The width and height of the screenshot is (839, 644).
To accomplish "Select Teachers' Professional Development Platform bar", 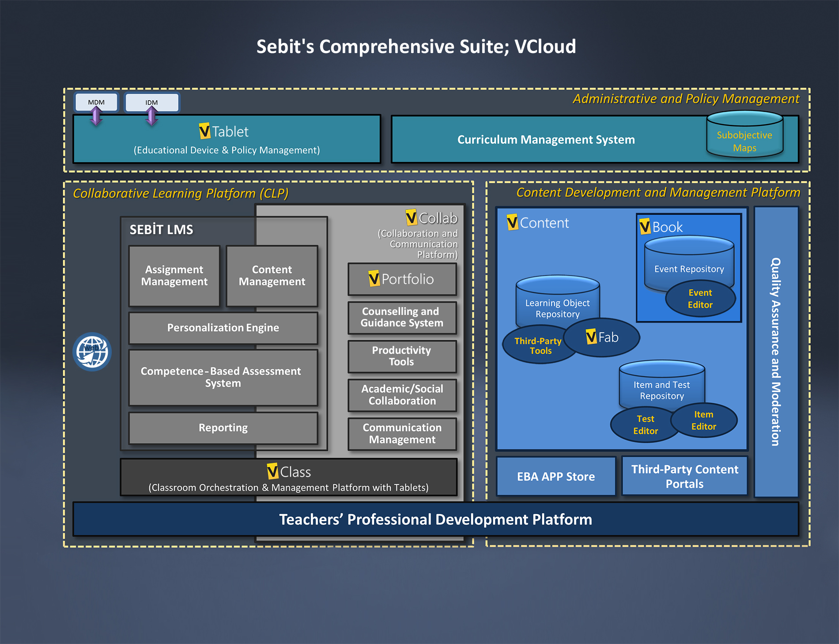I will (x=435, y=519).
